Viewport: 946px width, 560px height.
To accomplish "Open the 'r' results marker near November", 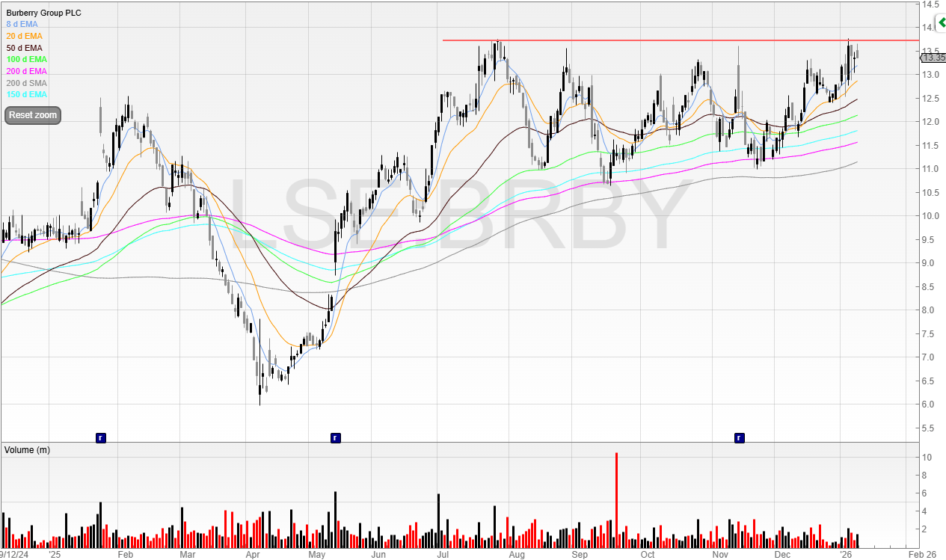I will (x=739, y=437).
